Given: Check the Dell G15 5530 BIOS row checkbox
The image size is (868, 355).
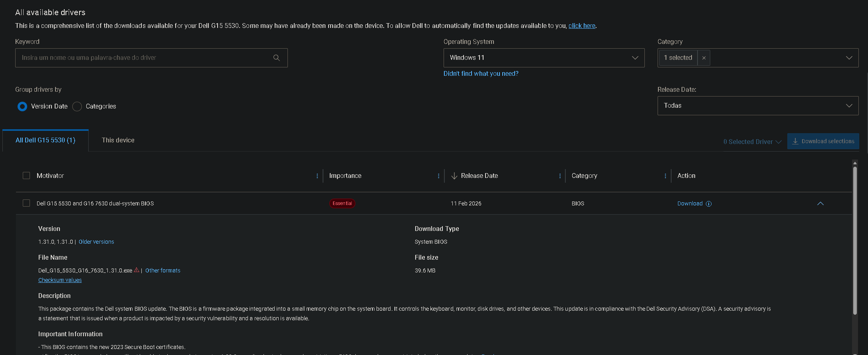Looking at the screenshot, I should click(26, 203).
